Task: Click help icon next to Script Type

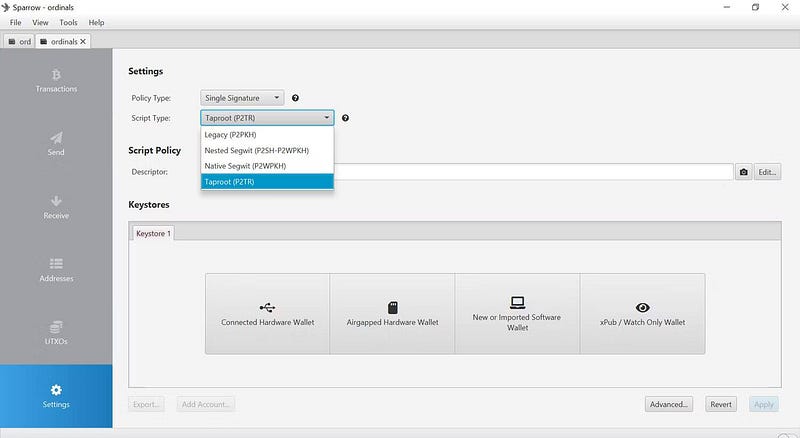Action: [345, 118]
